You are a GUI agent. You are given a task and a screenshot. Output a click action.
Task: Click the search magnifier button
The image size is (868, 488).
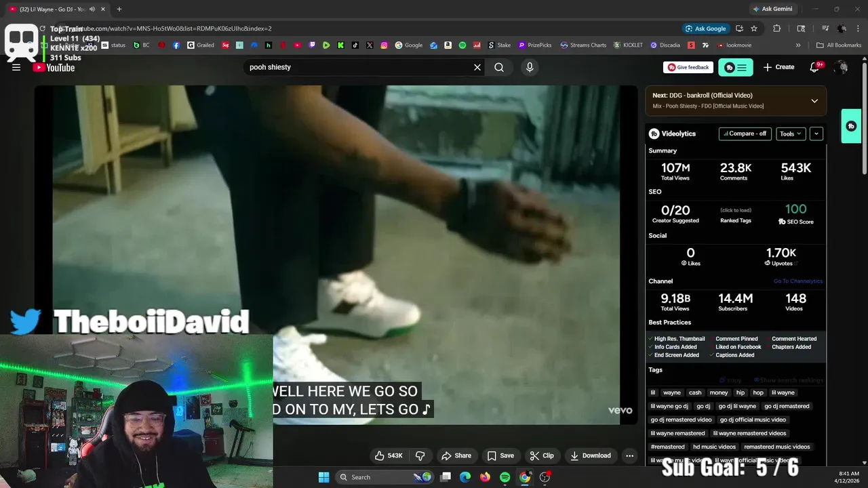tap(499, 67)
